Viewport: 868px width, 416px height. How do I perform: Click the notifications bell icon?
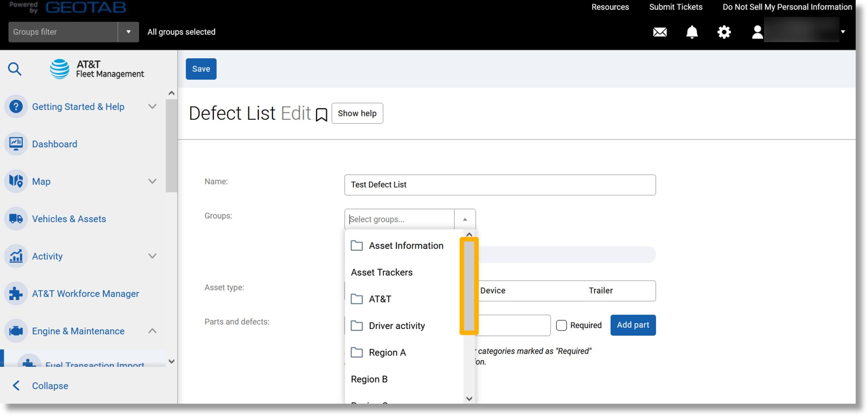pyautogui.click(x=692, y=32)
